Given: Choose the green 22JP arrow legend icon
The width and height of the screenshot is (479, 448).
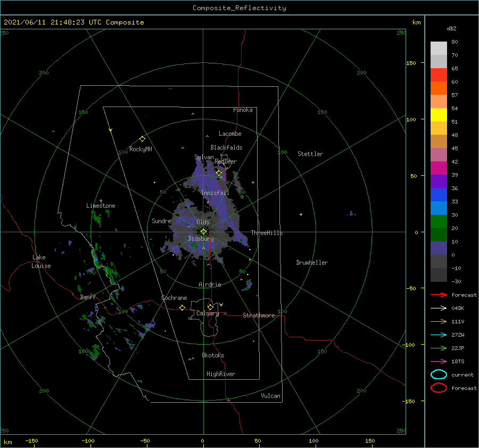Looking at the screenshot, I should (x=439, y=348).
